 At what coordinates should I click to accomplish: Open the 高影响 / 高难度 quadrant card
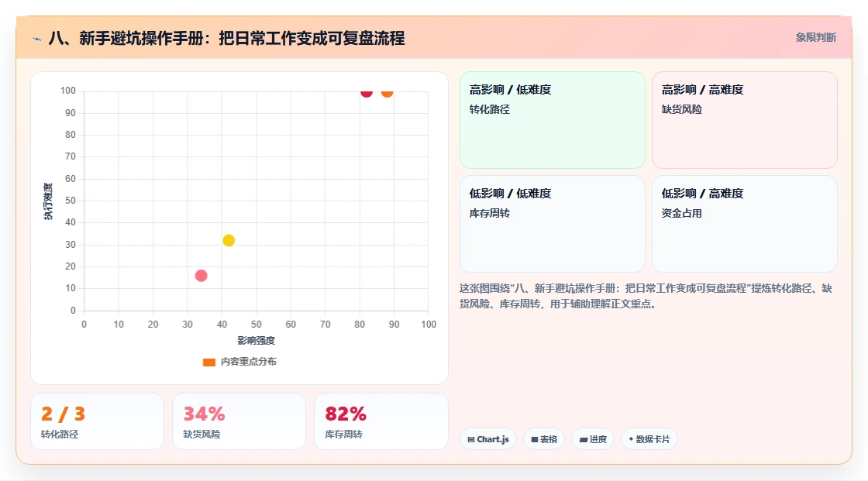(745, 120)
